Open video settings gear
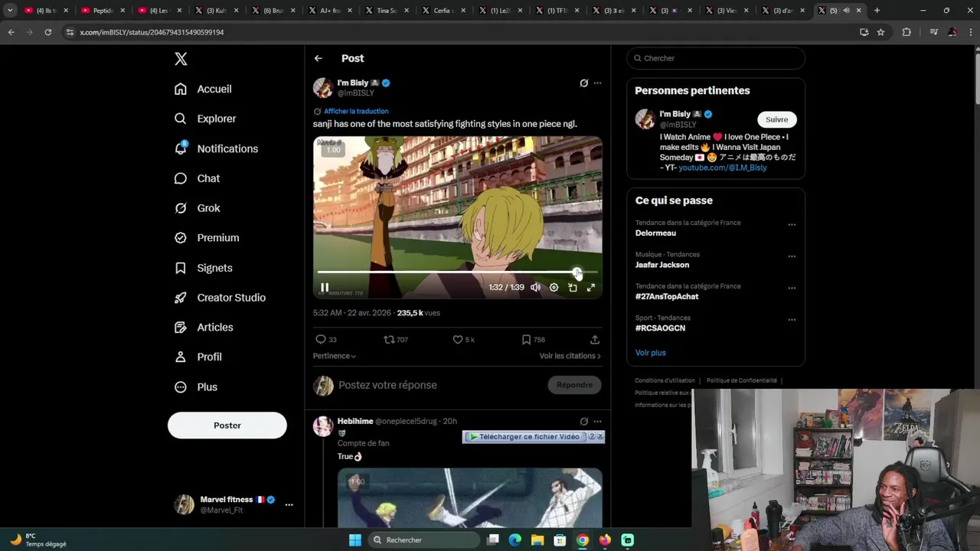 tap(554, 288)
